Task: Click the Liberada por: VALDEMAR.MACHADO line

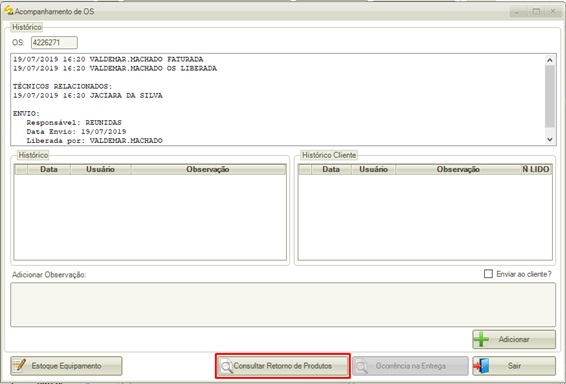Action: coord(94,140)
